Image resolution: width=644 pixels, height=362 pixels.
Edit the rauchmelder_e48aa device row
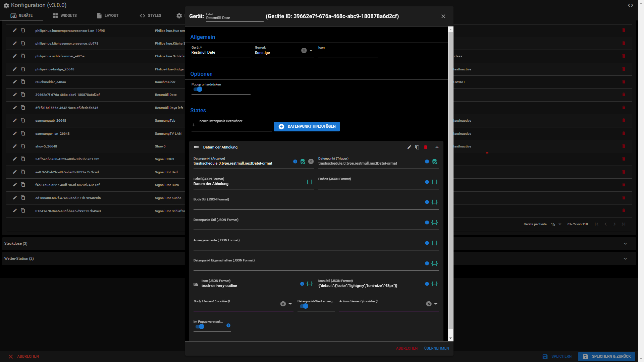click(x=15, y=82)
